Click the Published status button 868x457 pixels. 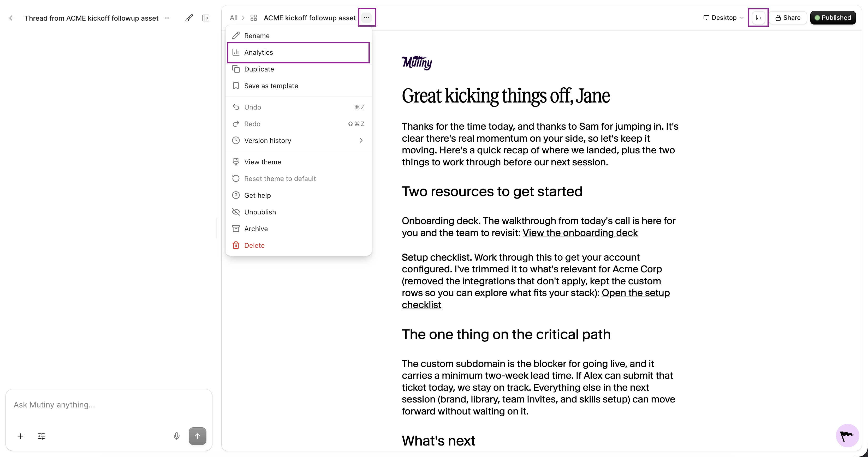833,17
